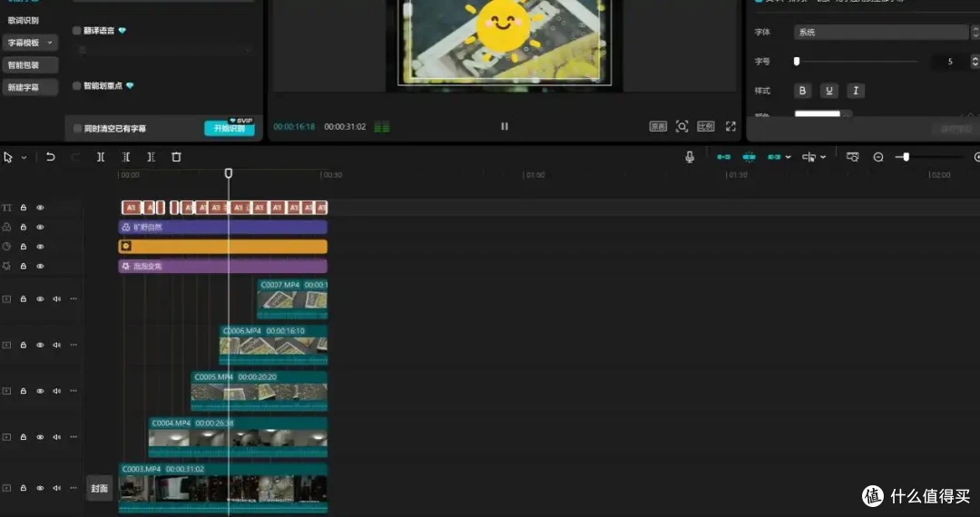The height and width of the screenshot is (517, 980).
Task: Apply italic text style
Action: coord(856,91)
